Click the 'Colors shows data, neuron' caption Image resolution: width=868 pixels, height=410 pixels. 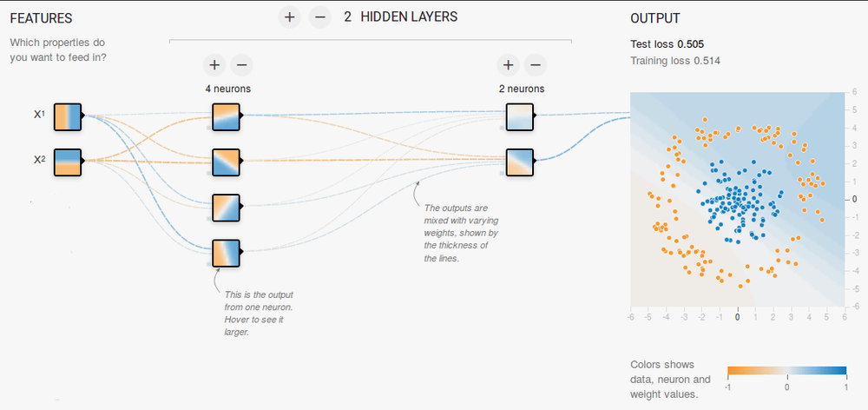pyautogui.click(x=670, y=380)
